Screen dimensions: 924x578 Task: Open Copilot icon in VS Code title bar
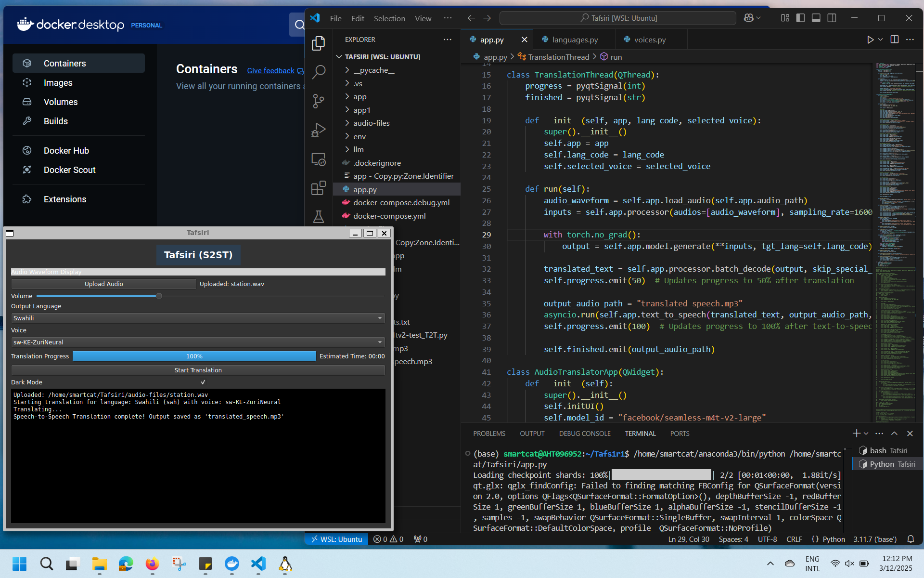pos(748,18)
